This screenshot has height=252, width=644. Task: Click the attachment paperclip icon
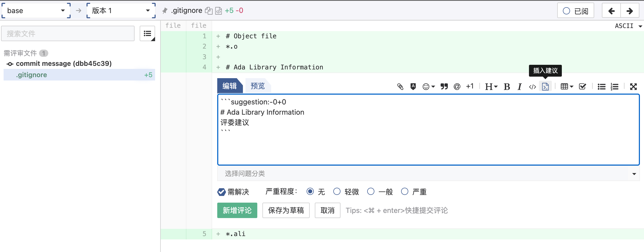400,87
